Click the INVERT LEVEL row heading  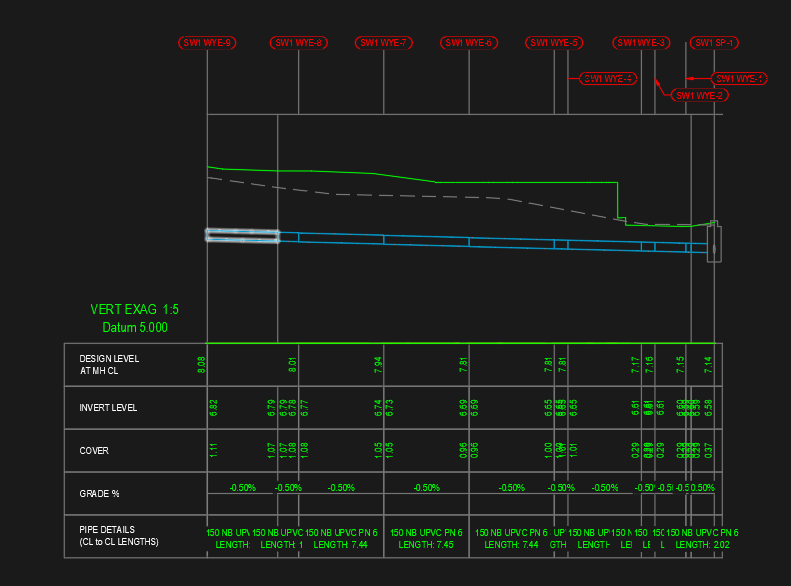(108, 407)
